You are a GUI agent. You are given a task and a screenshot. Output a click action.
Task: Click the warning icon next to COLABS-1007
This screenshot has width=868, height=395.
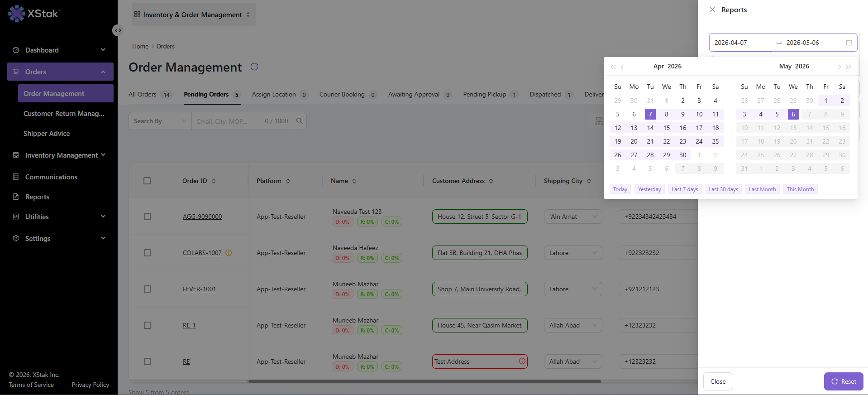click(x=229, y=253)
